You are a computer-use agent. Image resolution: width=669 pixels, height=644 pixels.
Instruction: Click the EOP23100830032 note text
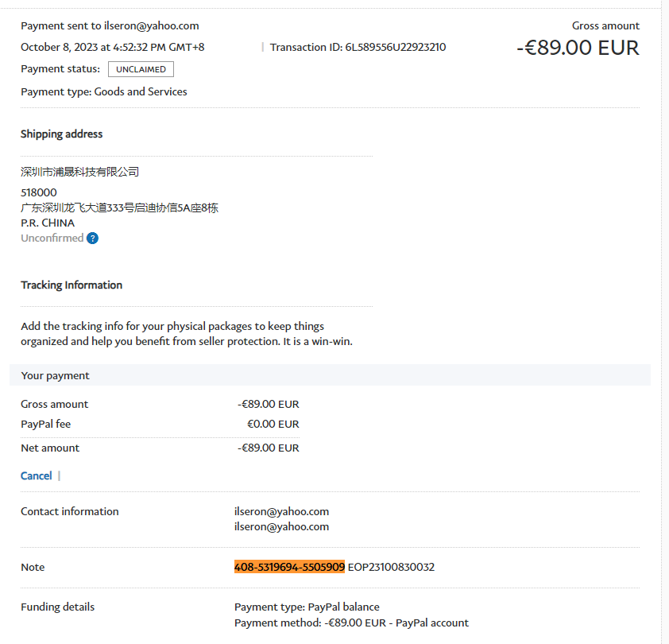click(x=391, y=567)
